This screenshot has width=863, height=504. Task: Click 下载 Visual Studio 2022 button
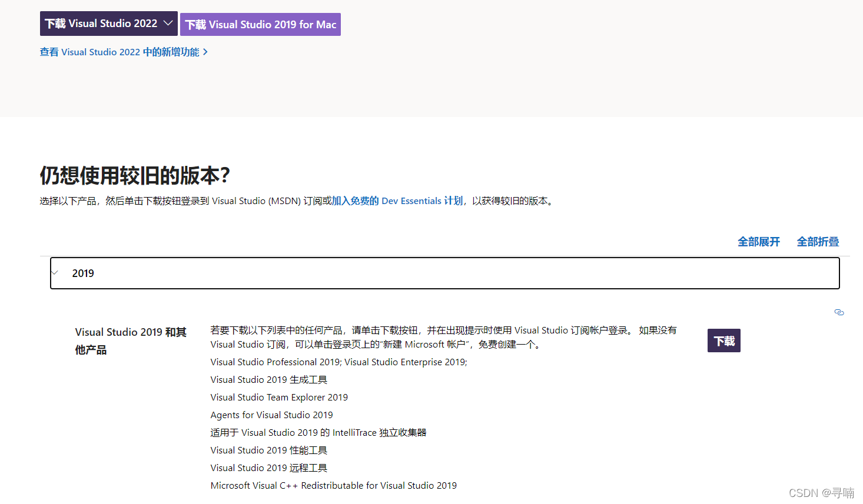(109, 24)
